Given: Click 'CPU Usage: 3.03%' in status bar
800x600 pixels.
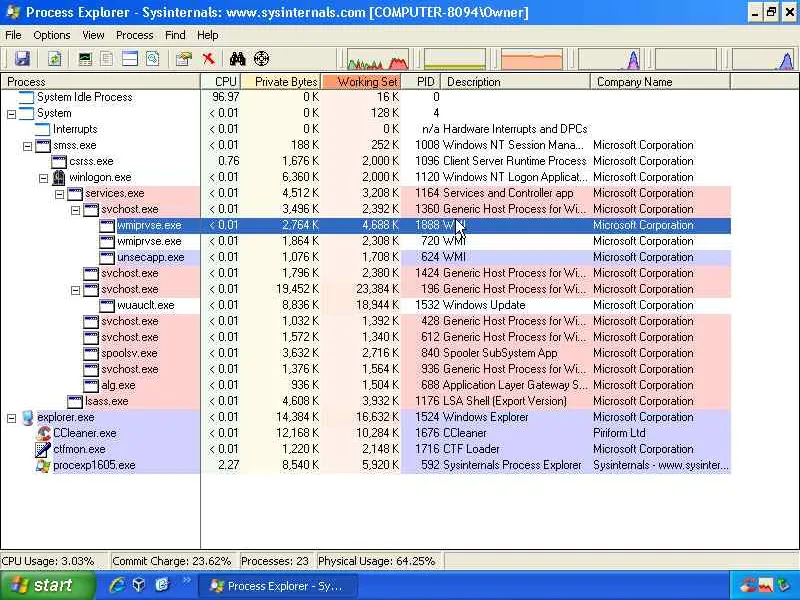Looking at the screenshot, I should [48, 561].
